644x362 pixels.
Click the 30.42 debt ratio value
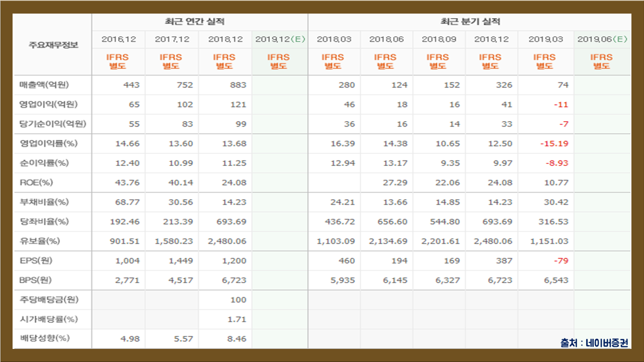click(556, 202)
